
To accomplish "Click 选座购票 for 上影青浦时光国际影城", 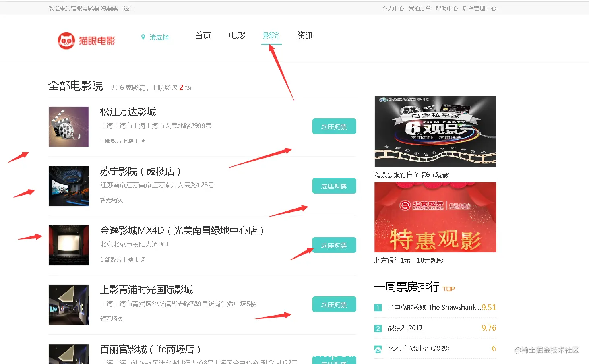I will click(x=334, y=304).
